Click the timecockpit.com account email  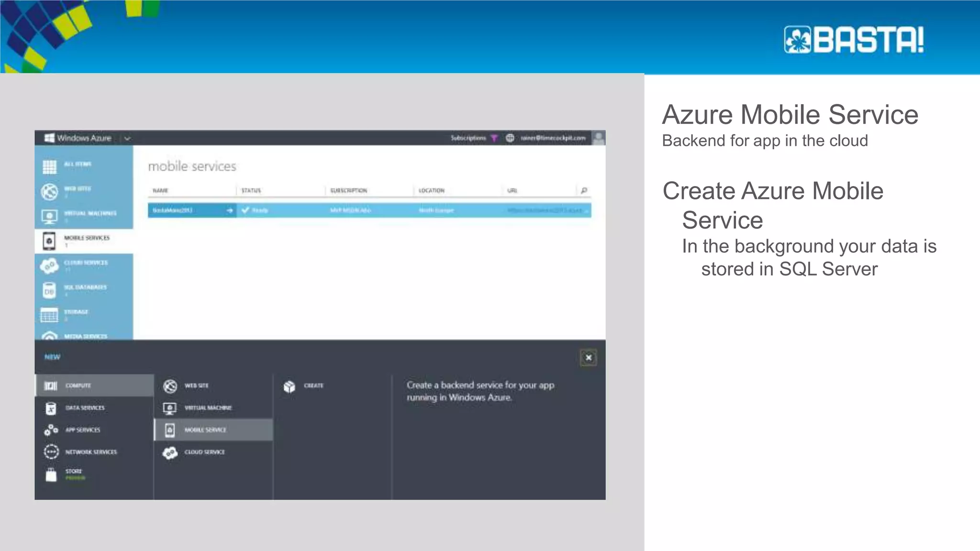(553, 138)
